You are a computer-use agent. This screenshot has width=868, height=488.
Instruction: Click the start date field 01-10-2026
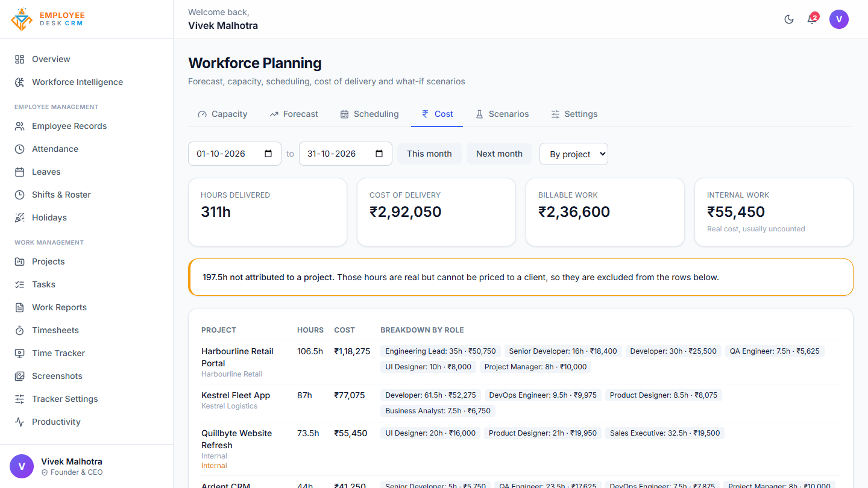[x=235, y=154]
